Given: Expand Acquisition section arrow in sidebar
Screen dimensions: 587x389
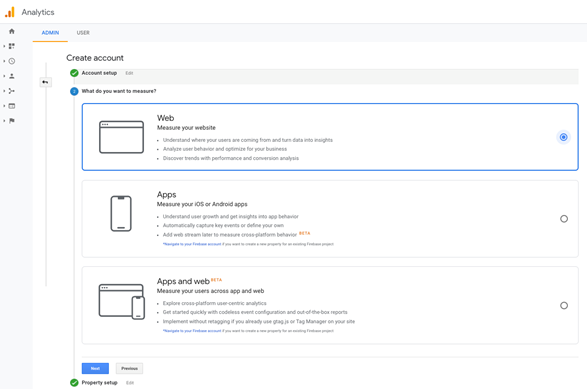Looking at the screenshot, I should [4, 91].
